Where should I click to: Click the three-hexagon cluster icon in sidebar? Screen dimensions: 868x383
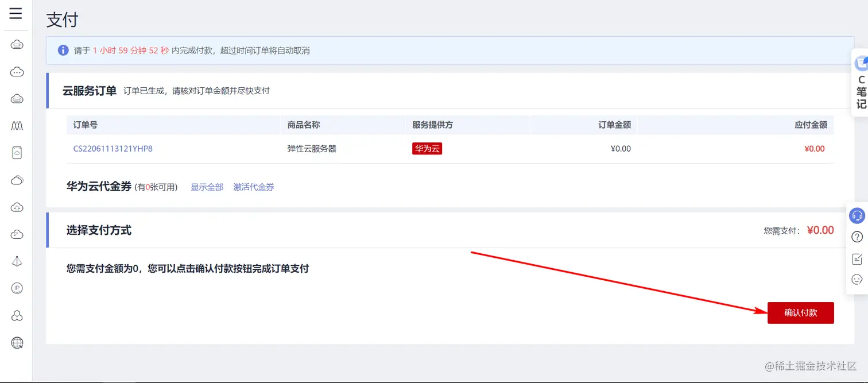[17, 315]
